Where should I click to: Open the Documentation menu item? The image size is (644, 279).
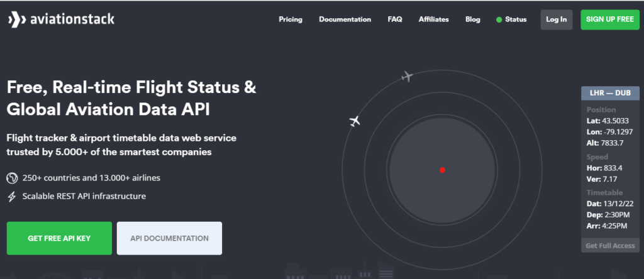click(345, 19)
